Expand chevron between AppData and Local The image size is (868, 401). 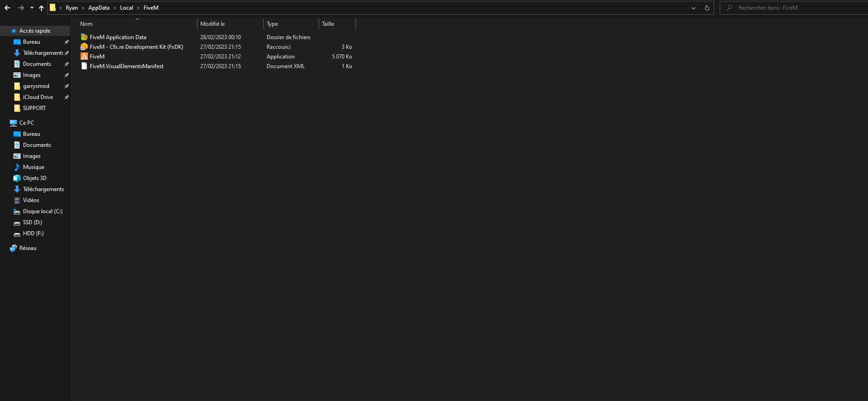(x=115, y=8)
